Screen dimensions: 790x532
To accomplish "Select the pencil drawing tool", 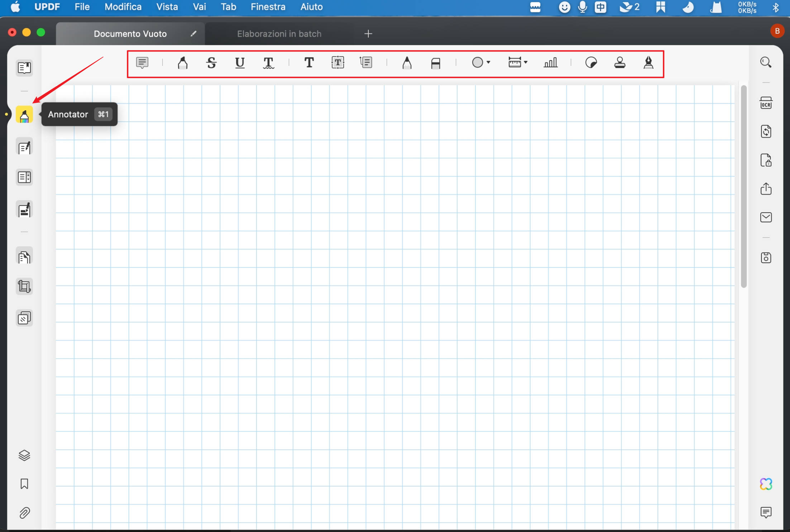I will pyautogui.click(x=407, y=63).
